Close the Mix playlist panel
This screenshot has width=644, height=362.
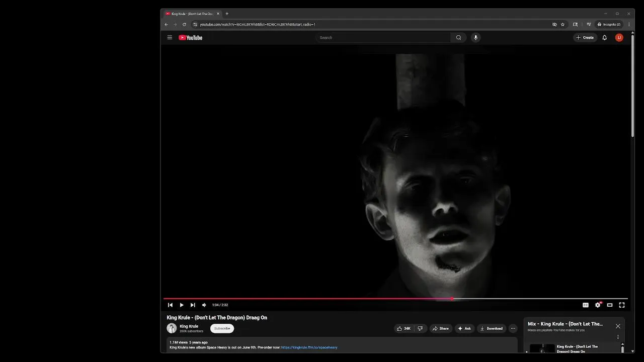coord(618,326)
